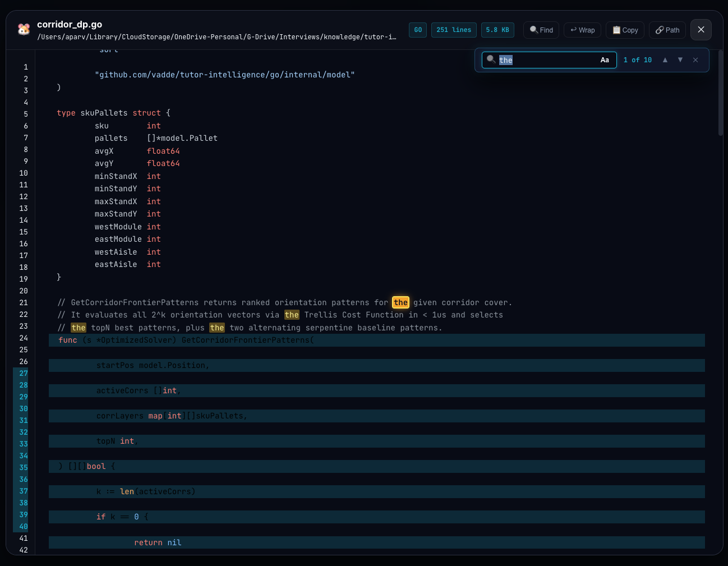This screenshot has height=566, width=728.
Task: Click the 'avgX float64' field line
Action: coord(137,151)
